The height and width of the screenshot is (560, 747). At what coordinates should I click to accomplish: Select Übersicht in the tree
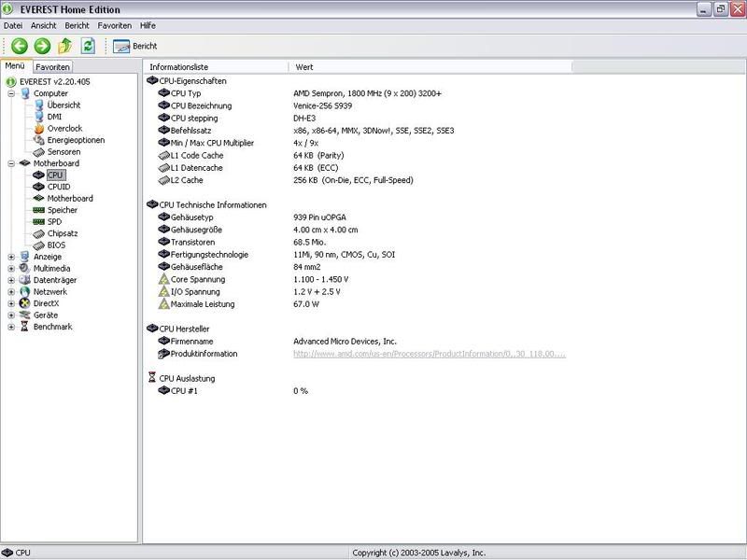click(63, 105)
